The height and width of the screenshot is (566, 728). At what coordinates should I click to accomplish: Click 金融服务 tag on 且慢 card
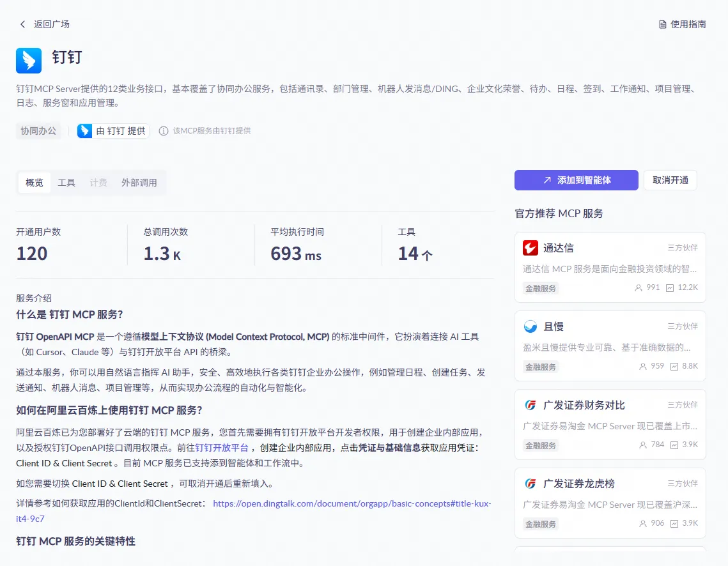541,367
